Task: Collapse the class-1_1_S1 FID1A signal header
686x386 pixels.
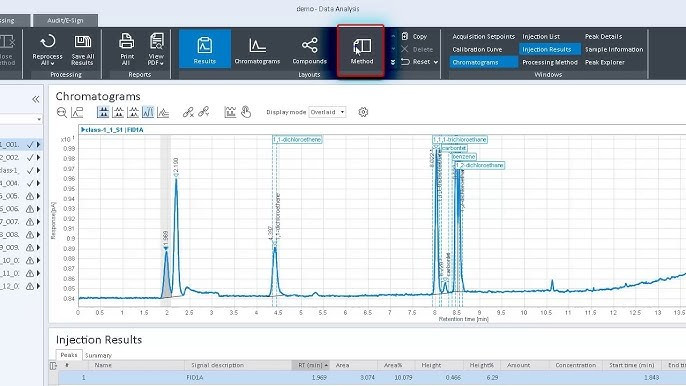Action: coord(83,130)
